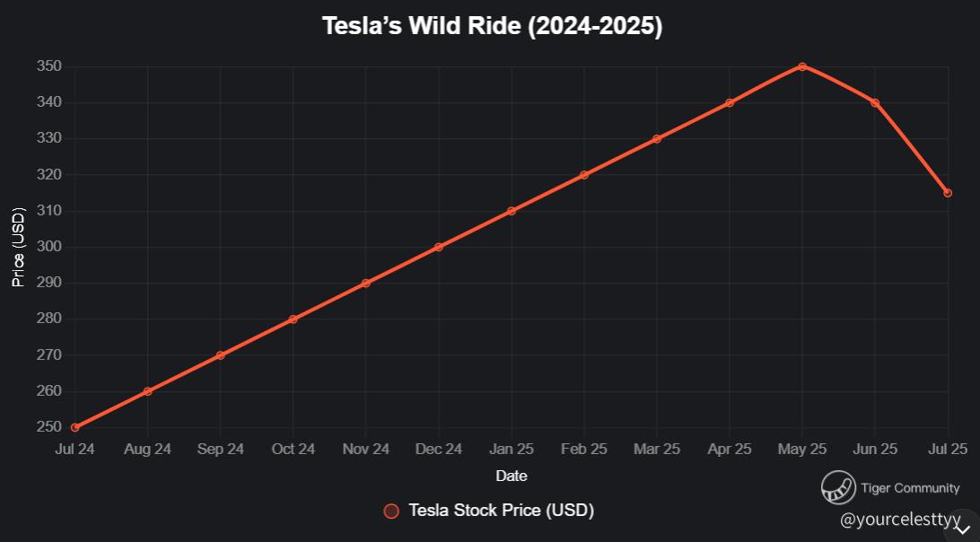Click the Tiger Community text
Image resolution: width=980 pixels, height=542 pixels.
click(x=910, y=487)
